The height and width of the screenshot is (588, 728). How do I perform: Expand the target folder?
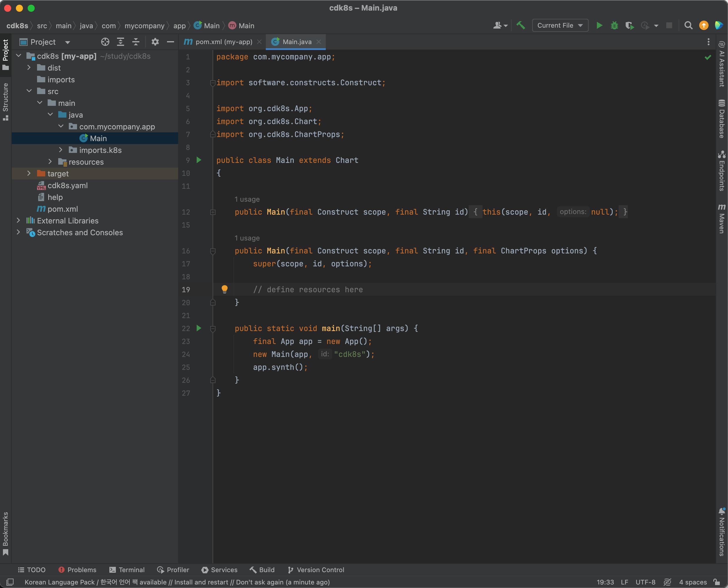click(x=29, y=173)
